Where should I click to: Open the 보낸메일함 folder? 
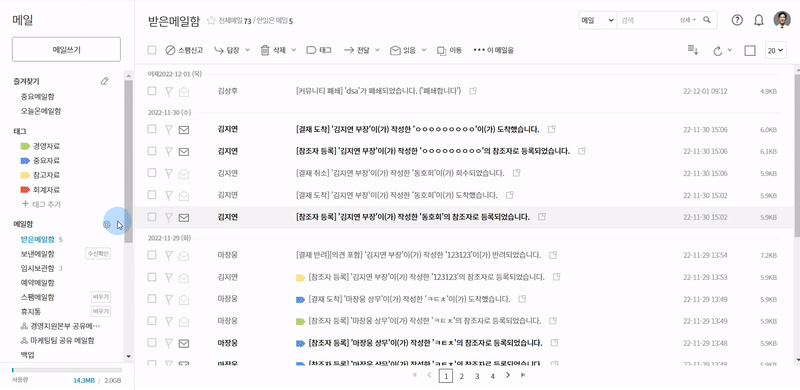point(38,254)
